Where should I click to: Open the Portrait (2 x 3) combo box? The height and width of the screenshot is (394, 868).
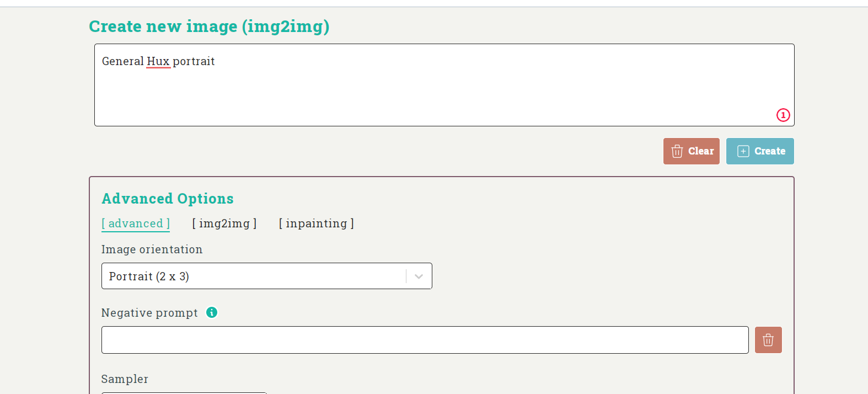coord(267,276)
